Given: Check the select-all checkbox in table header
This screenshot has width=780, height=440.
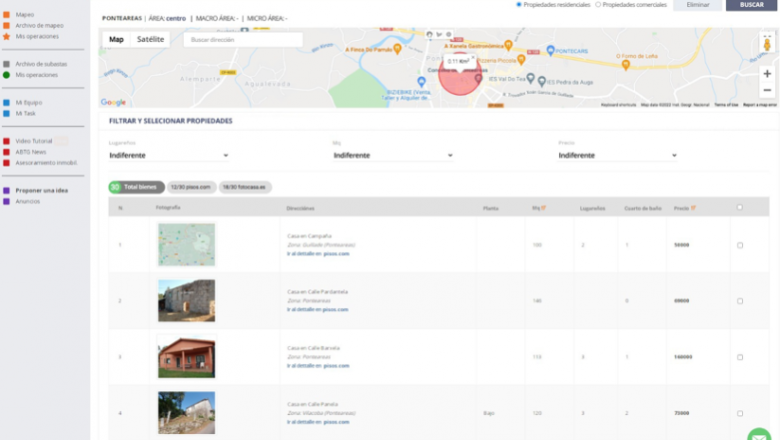Looking at the screenshot, I should pos(739,208).
